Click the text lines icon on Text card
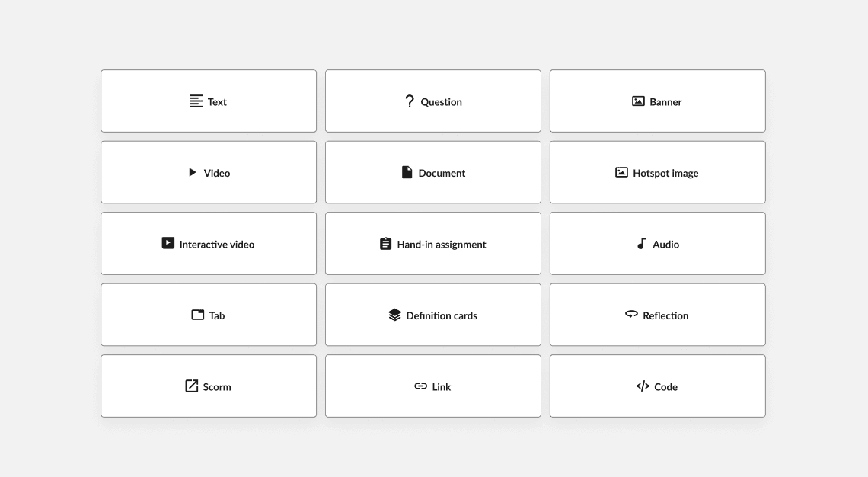The image size is (868, 477). coord(196,101)
